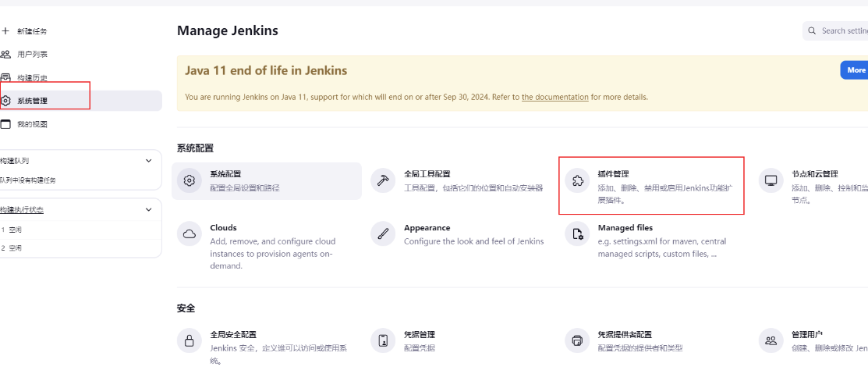Click the Managed files document icon
The width and height of the screenshot is (868, 367).
(577, 234)
